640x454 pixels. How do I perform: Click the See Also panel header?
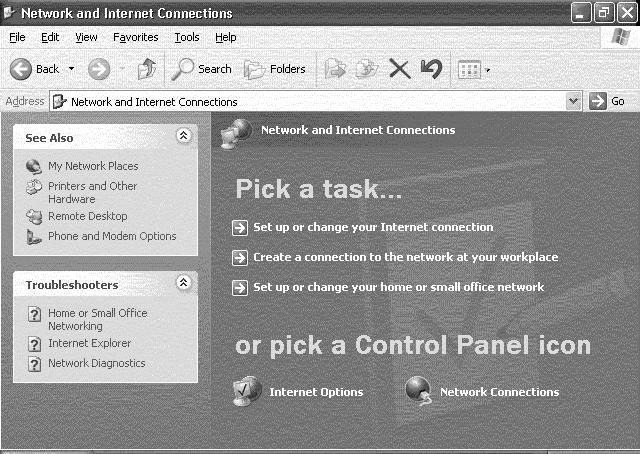pos(105,138)
